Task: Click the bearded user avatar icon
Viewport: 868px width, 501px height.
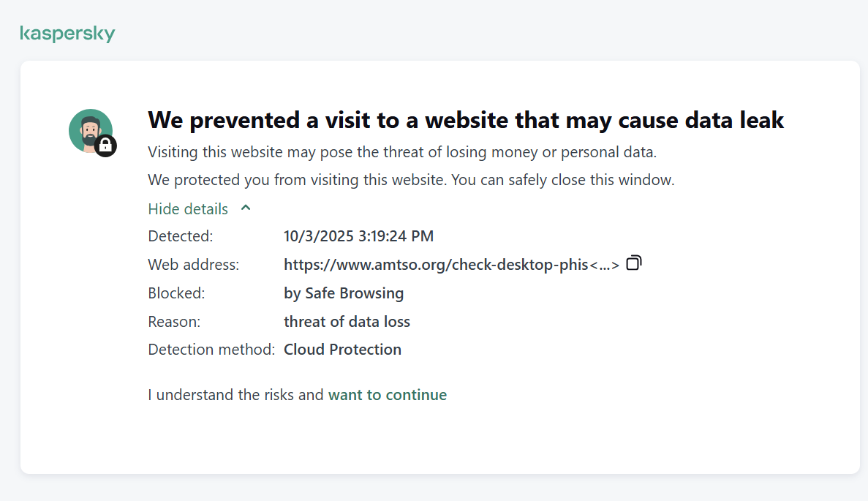Action: pos(88,129)
